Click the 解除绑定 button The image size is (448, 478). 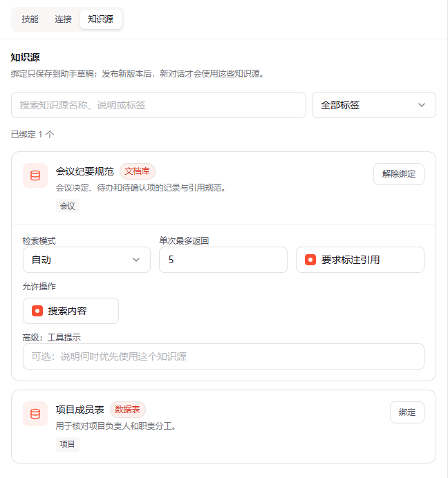(x=399, y=174)
